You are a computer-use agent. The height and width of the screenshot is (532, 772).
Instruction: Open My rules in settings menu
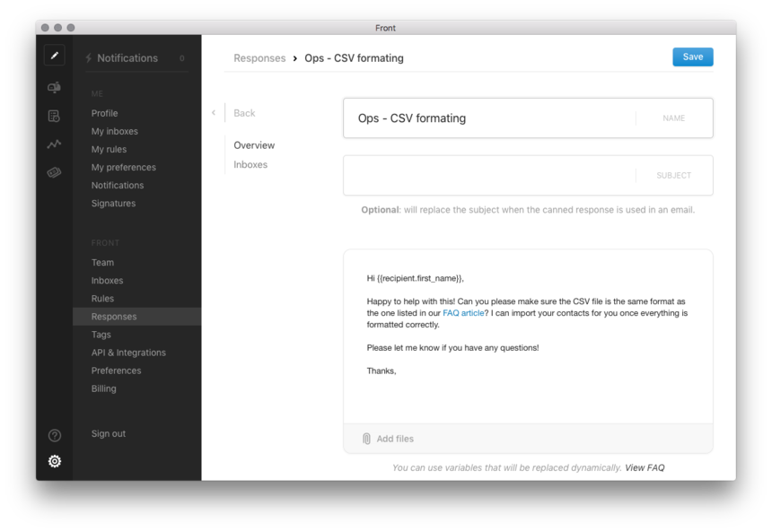click(109, 149)
